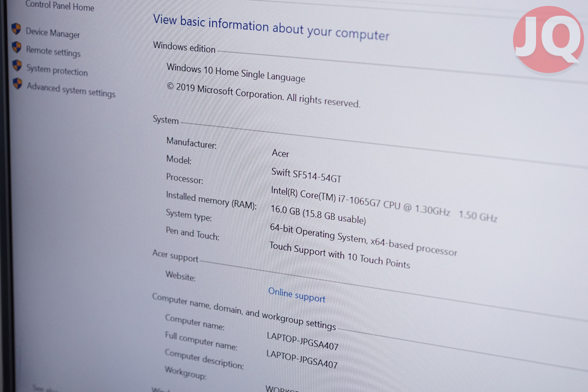The width and height of the screenshot is (588, 392).
Task: Click the shield icon beside Device Manager
Action: point(17,28)
